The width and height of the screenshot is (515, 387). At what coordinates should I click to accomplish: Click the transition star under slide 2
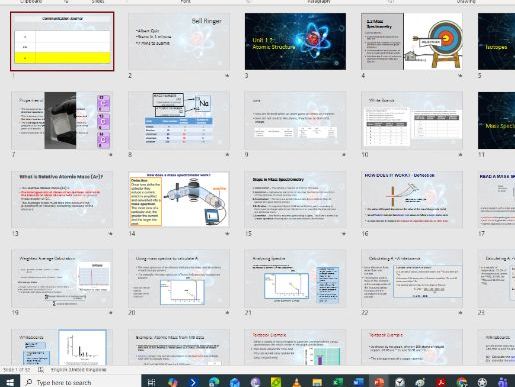click(x=227, y=76)
